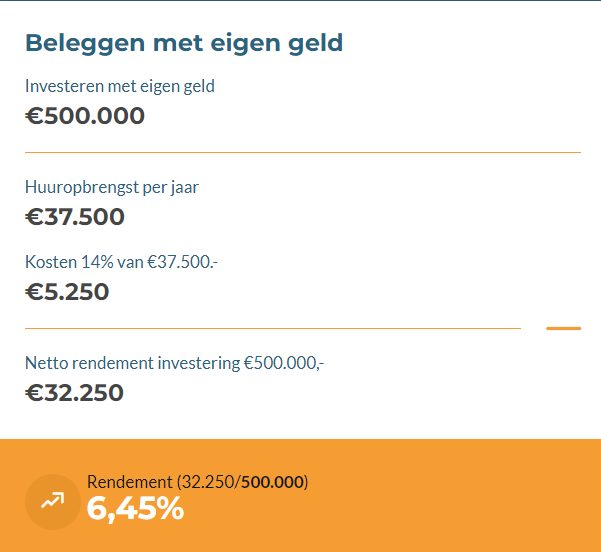Click the word "Rendement" in the orange banner
This screenshot has width=601, height=552.
coord(129,482)
